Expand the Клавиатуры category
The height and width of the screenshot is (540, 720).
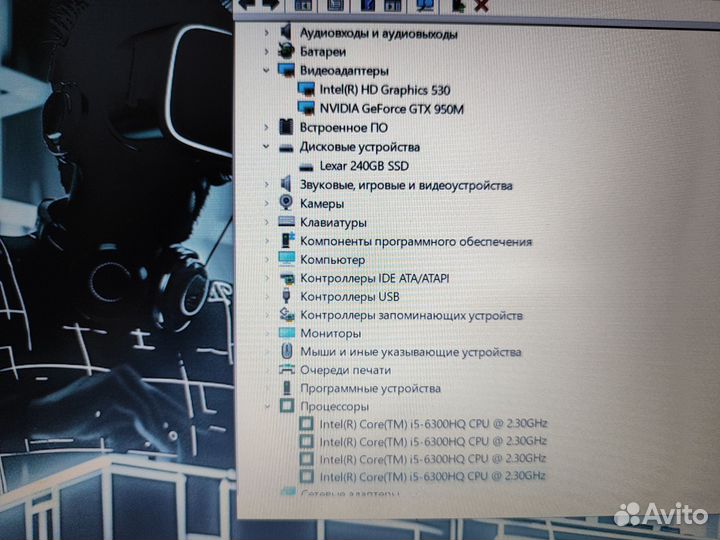tap(266, 222)
